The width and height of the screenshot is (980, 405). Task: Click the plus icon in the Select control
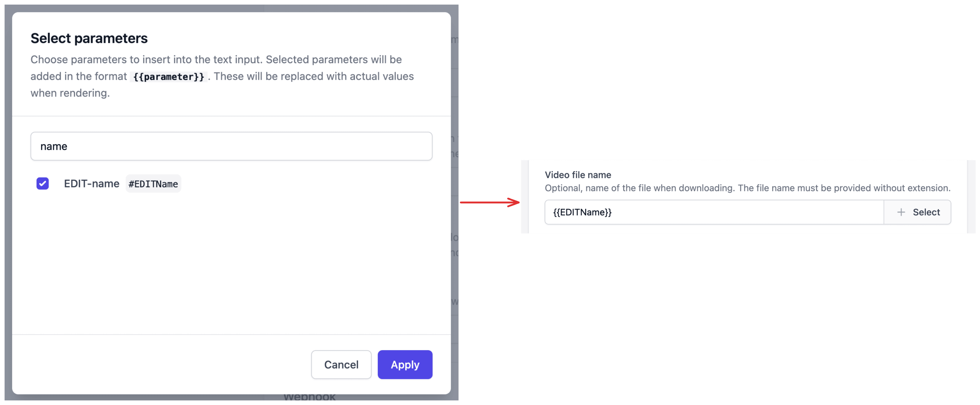tap(901, 212)
